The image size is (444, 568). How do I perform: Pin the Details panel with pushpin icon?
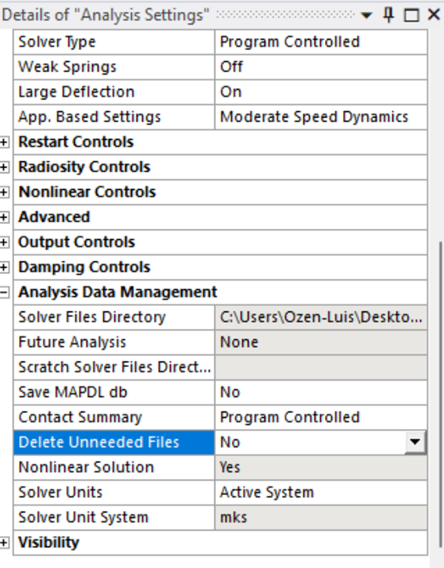point(389,15)
